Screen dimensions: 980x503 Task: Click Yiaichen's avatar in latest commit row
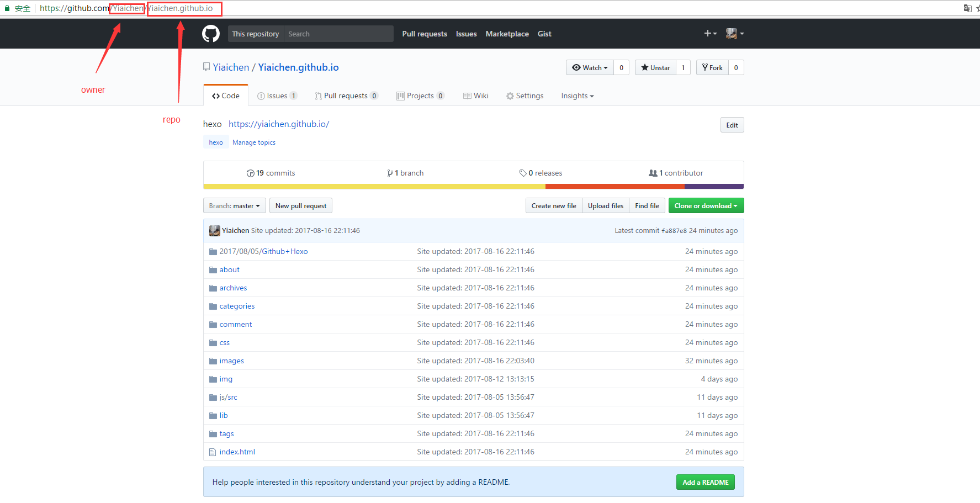click(215, 231)
